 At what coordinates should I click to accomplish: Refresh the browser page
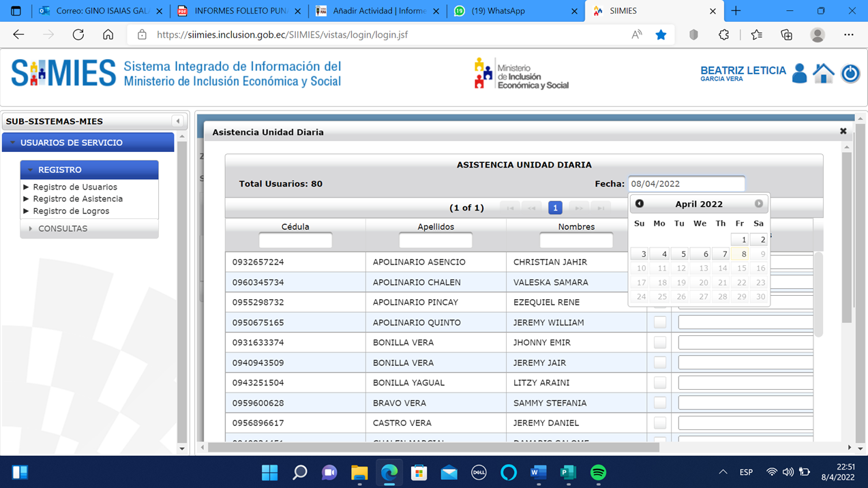tap(78, 35)
